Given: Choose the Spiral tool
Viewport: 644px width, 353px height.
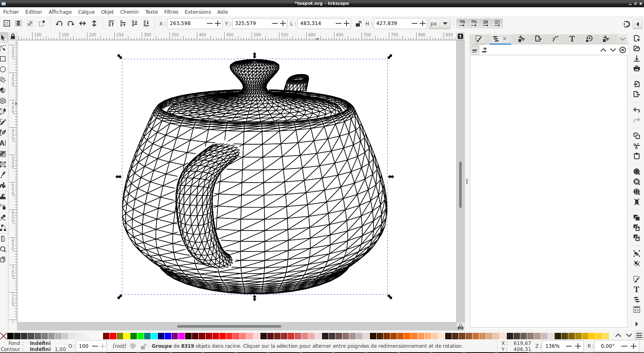Looking at the screenshot, I should [x=3, y=101].
